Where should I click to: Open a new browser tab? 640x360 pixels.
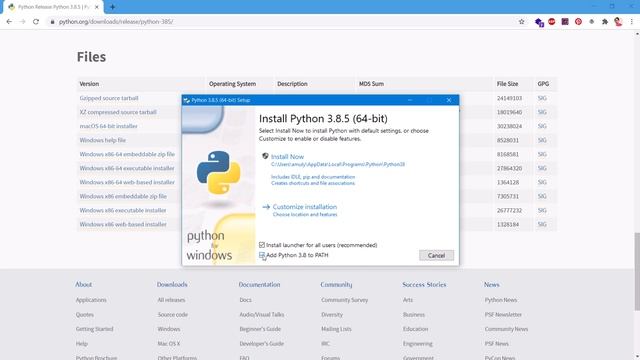112,7
